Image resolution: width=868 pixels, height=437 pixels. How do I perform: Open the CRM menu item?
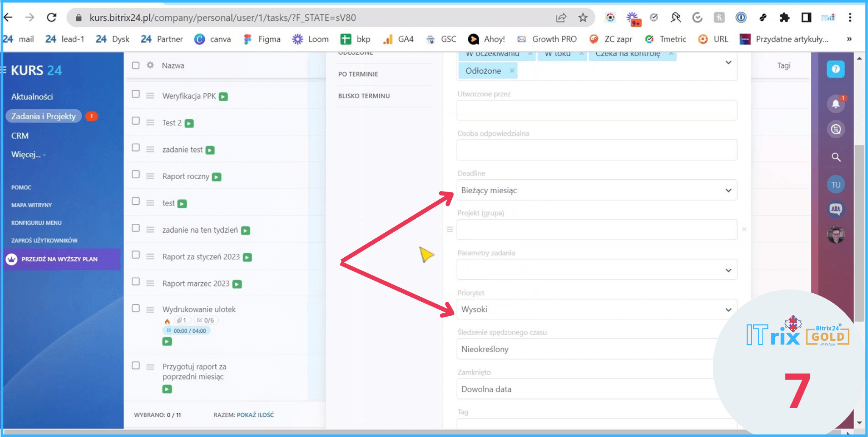[x=20, y=136]
